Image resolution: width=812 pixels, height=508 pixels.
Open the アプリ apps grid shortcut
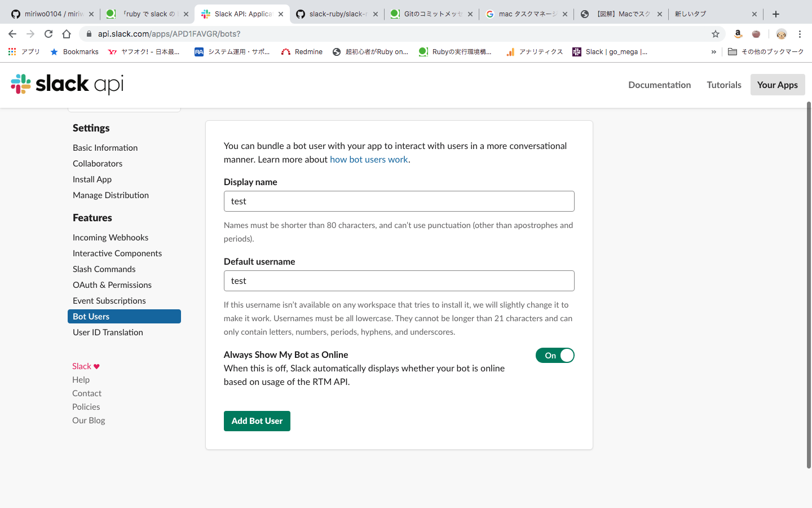point(24,51)
